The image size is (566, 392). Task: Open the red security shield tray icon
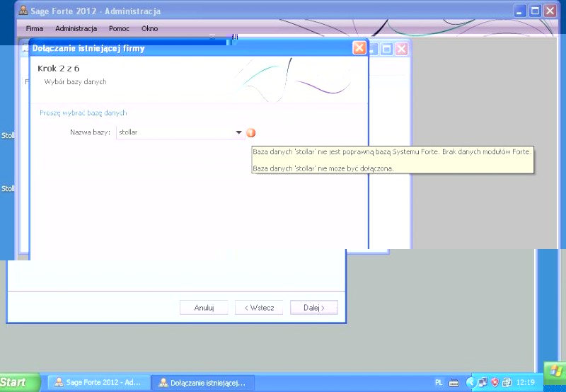click(495, 382)
